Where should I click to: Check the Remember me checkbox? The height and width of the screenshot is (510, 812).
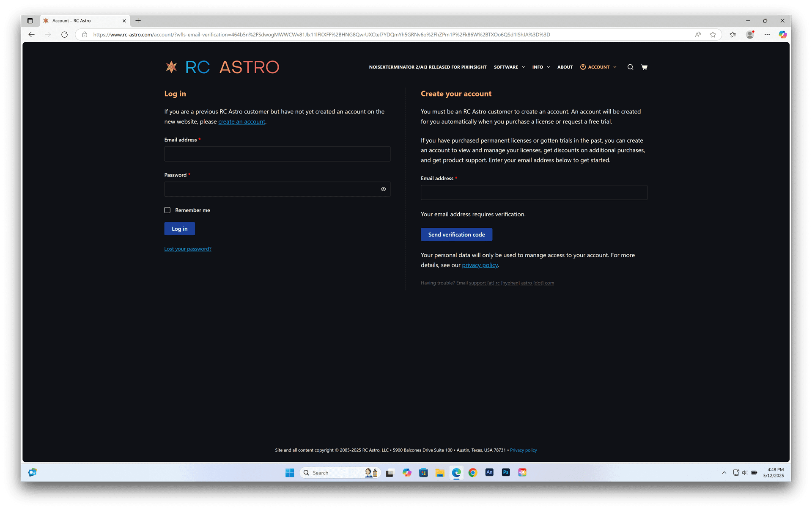click(x=167, y=210)
